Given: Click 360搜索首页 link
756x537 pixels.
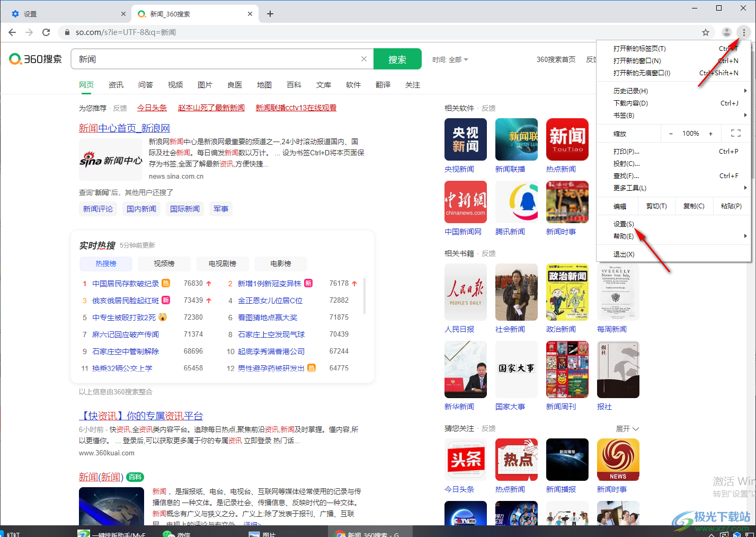Looking at the screenshot, I should pos(556,59).
